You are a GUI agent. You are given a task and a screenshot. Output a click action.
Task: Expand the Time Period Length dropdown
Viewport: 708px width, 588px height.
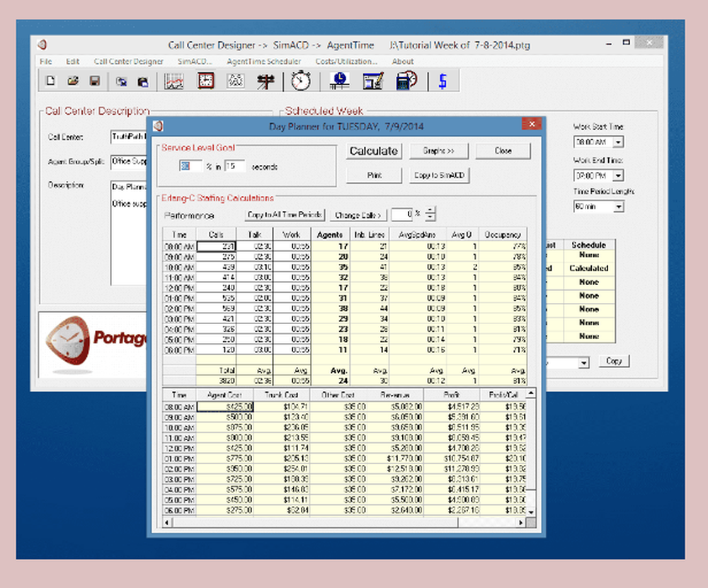618,207
